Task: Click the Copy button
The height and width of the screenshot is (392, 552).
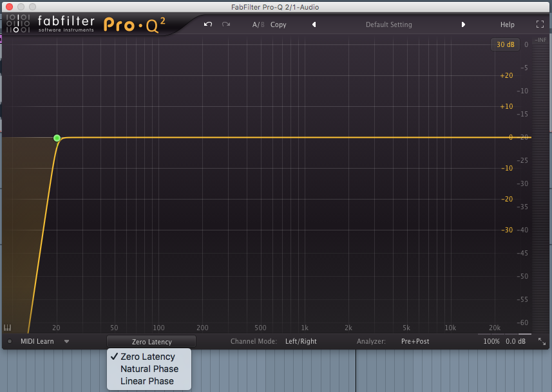Action: (x=278, y=24)
